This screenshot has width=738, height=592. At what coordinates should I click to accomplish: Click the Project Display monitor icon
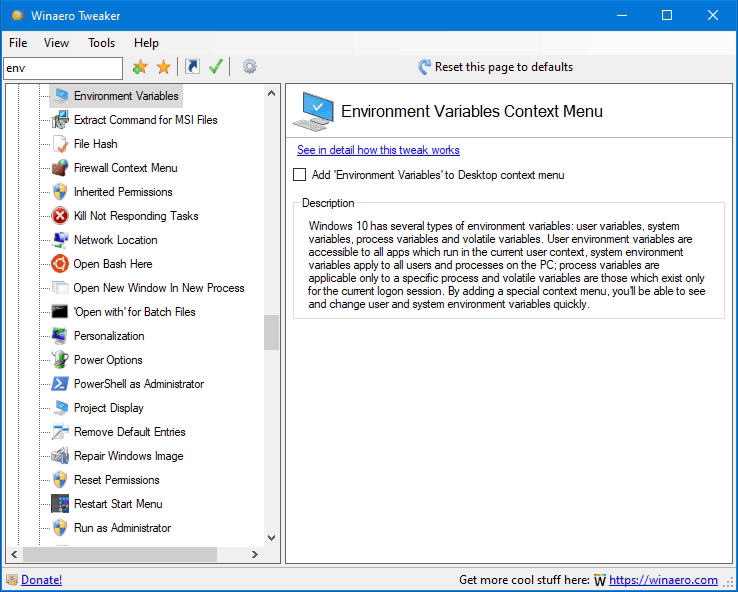pos(60,408)
